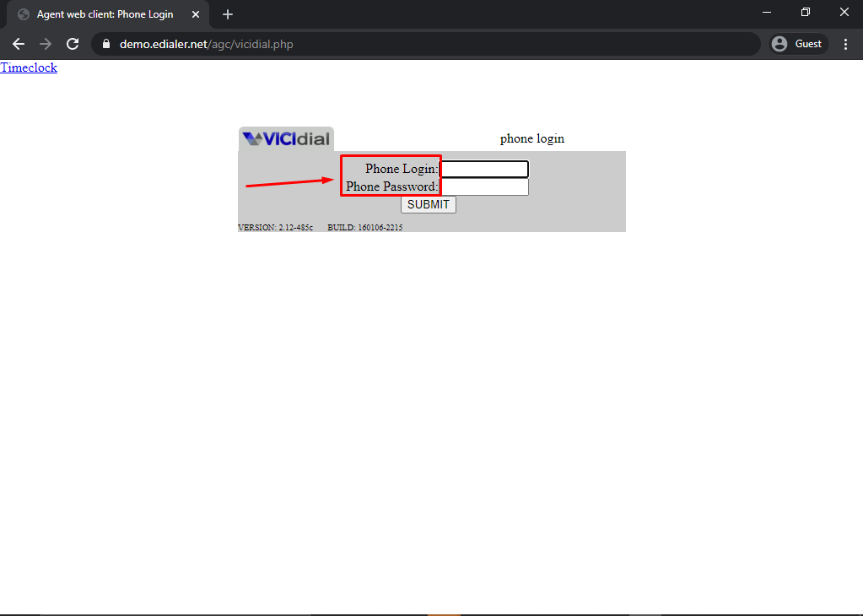
Task: Open the Timeclock link
Action: tap(29, 68)
